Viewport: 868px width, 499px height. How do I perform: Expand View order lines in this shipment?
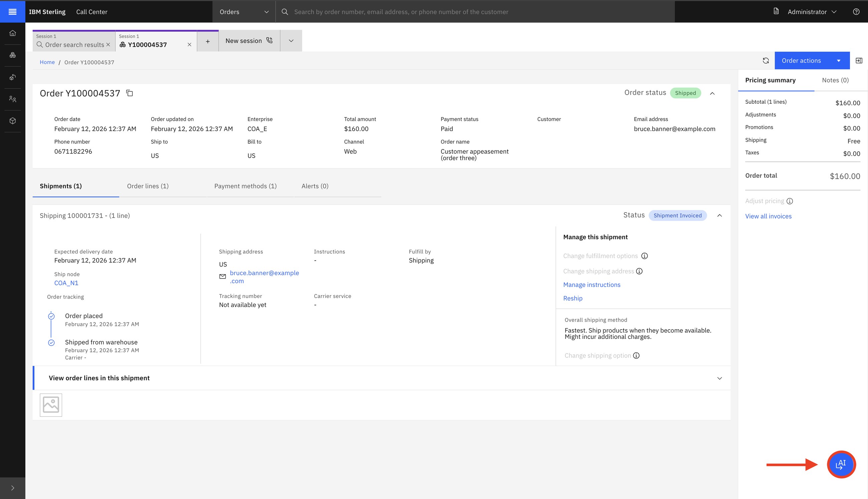tap(382, 378)
